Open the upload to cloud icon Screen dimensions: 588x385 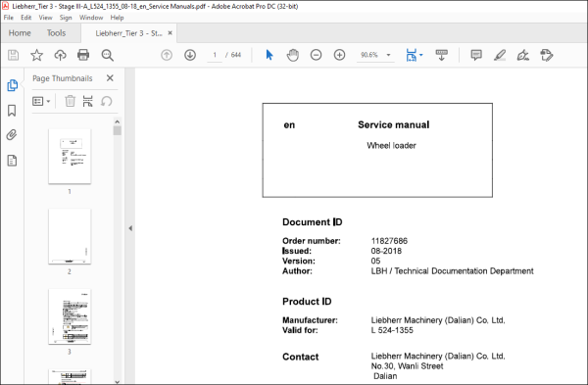[x=60, y=55]
